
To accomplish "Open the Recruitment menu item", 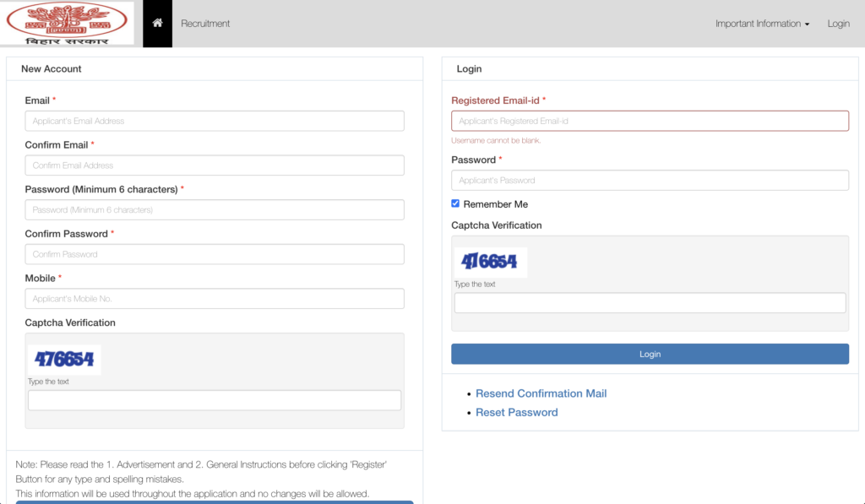I will click(205, 23).
